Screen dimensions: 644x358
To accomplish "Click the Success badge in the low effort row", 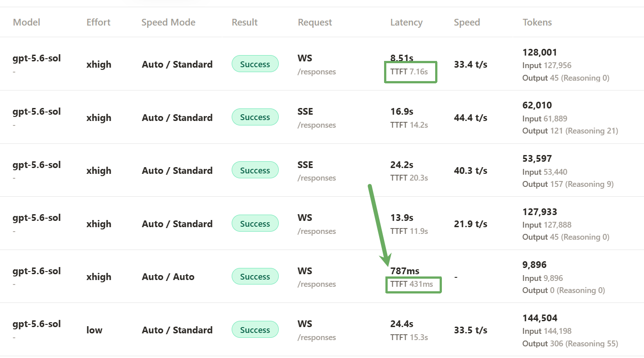I will 255,330.
